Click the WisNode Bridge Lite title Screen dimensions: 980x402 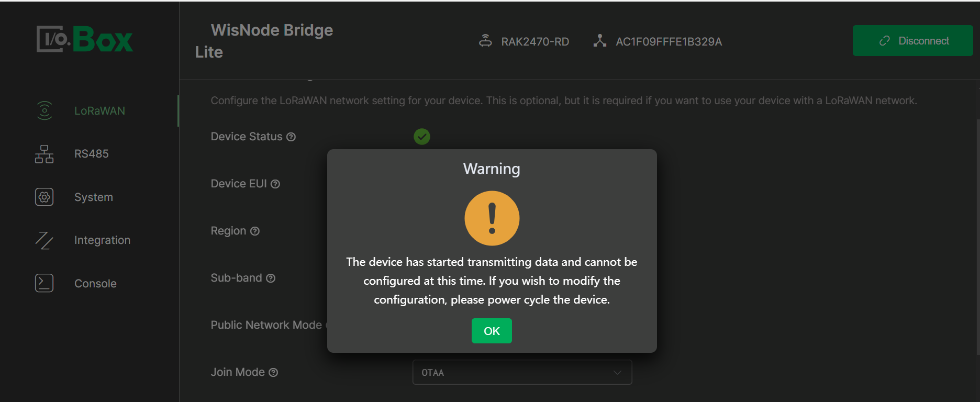(x=264, y=41)
